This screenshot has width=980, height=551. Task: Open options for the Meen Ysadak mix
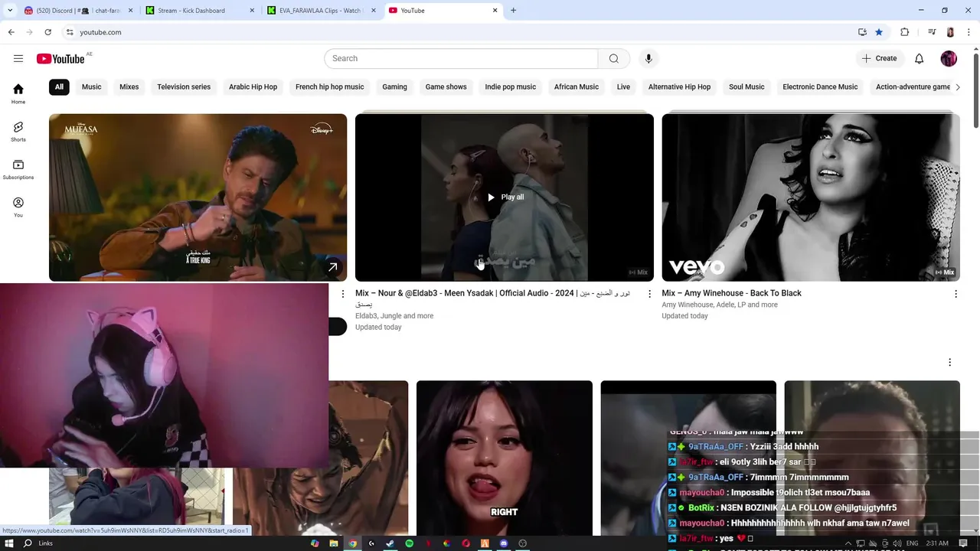click(649, 294)
